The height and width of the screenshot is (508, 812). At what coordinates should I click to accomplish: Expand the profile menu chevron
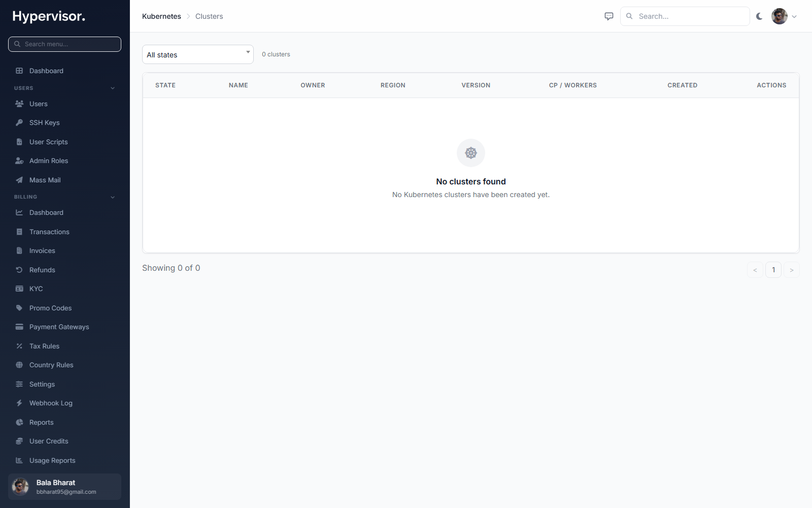(x=794, y=16)
